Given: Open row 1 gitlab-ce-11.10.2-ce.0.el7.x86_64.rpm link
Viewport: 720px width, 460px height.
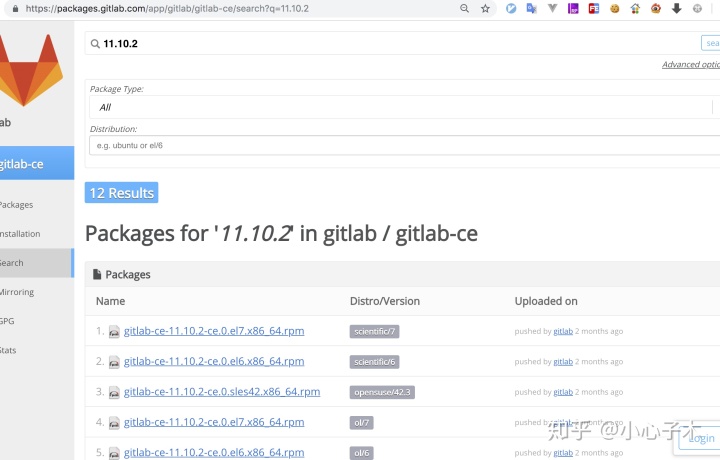Looking at the screenshot, I should [x=214, y=331].
